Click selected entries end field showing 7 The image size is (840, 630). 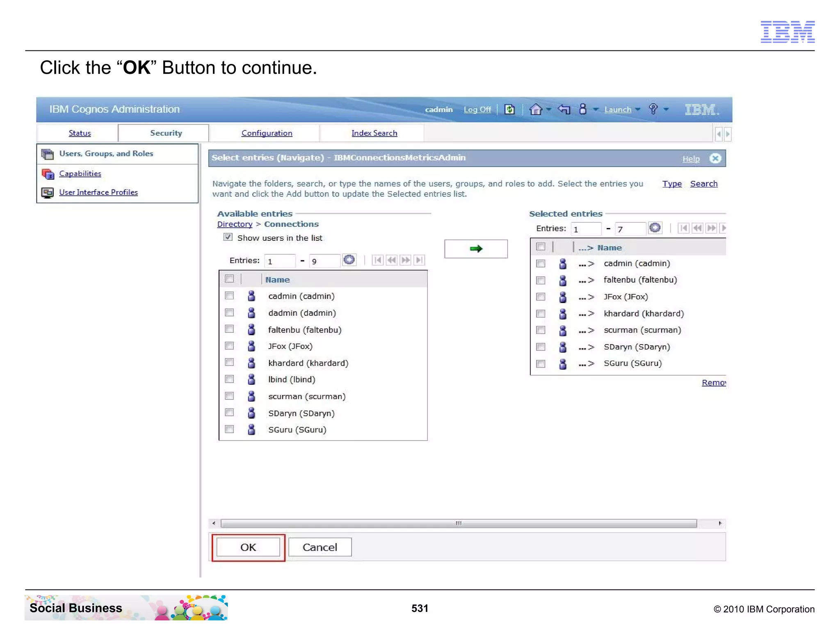pyautogui.click(x=630, y=229)
